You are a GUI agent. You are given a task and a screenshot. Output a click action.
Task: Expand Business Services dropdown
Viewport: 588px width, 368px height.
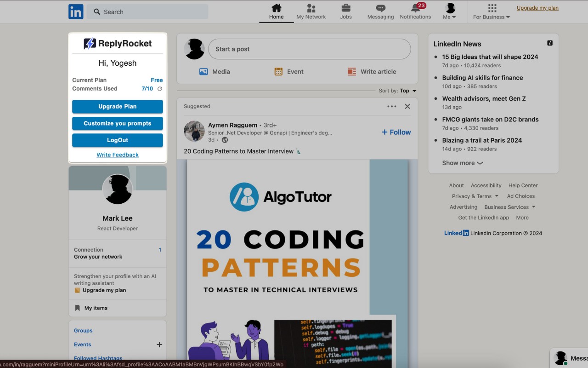click(510, 207)
